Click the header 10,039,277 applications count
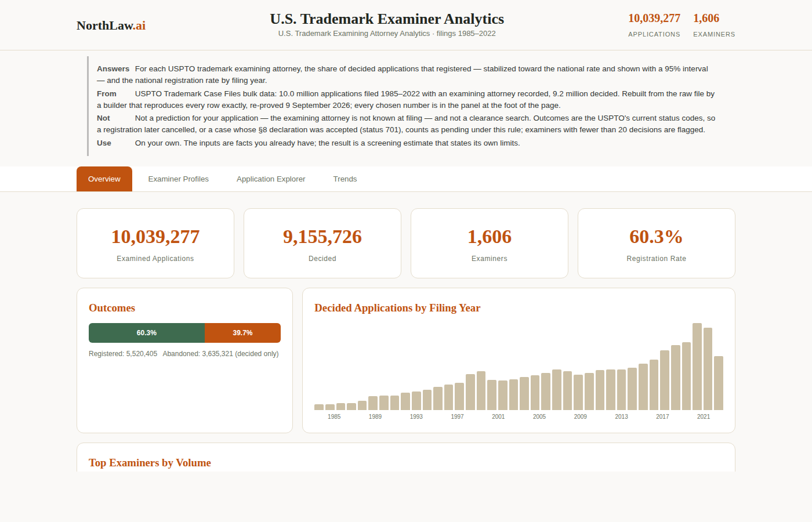This screenshot has width=812, height=522. (654, 18)
